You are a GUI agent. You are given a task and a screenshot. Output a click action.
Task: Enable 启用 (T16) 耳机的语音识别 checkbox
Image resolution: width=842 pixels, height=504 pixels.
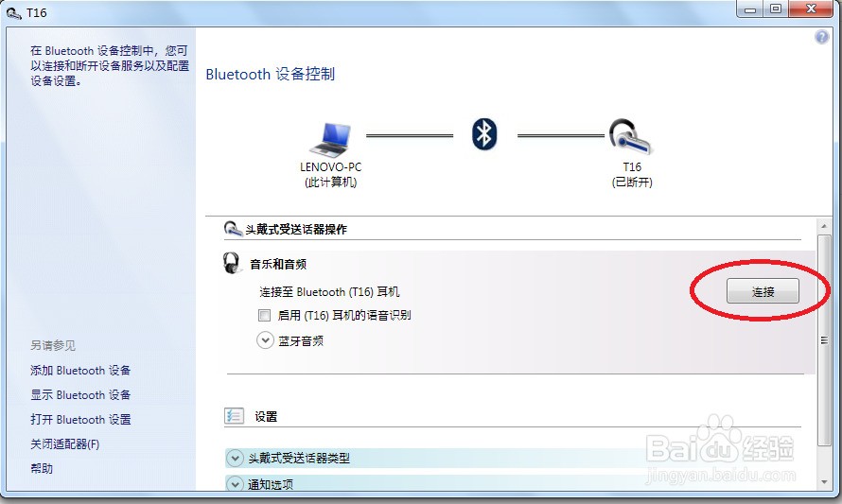(264, 315)
